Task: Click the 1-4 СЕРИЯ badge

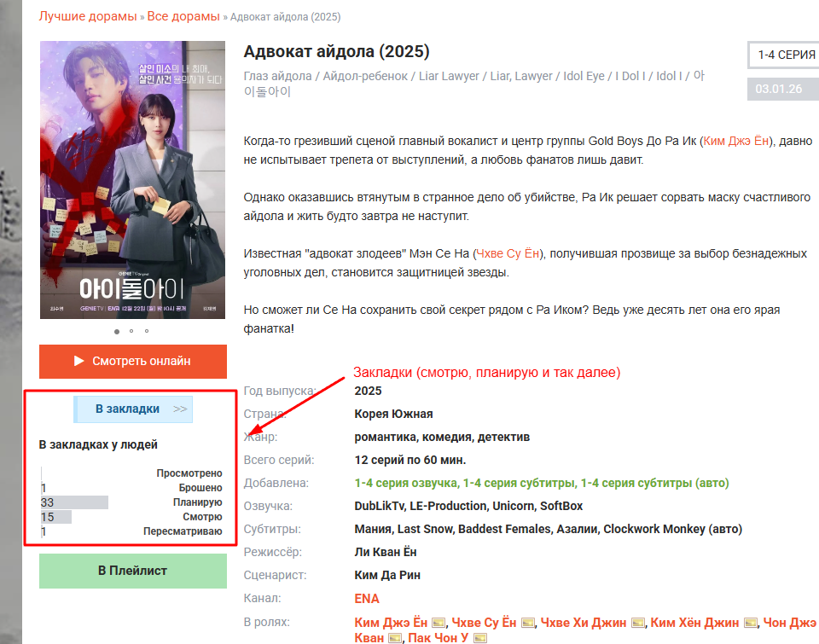Action: click(x=783, y=55)
